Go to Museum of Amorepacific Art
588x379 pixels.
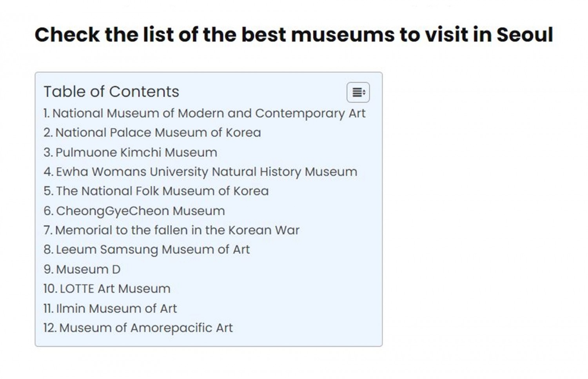pyautogui.click(x=146, y=328)
